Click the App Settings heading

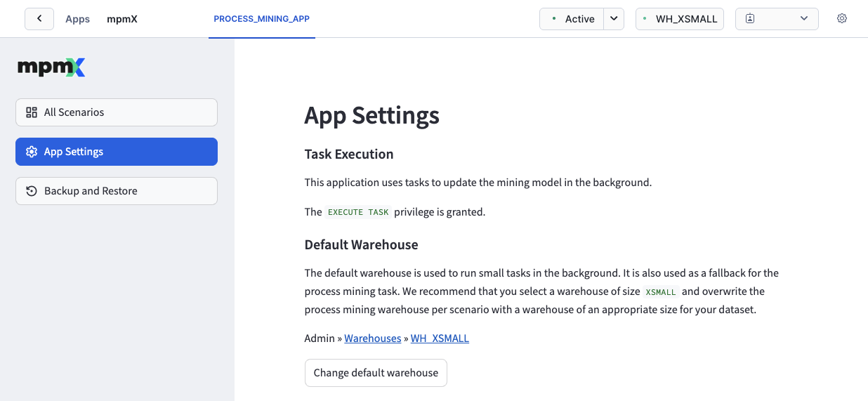371,115
